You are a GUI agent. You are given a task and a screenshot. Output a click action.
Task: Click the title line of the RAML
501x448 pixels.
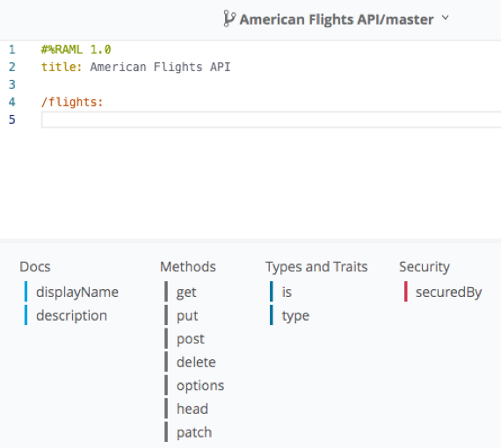click(135, 67)
